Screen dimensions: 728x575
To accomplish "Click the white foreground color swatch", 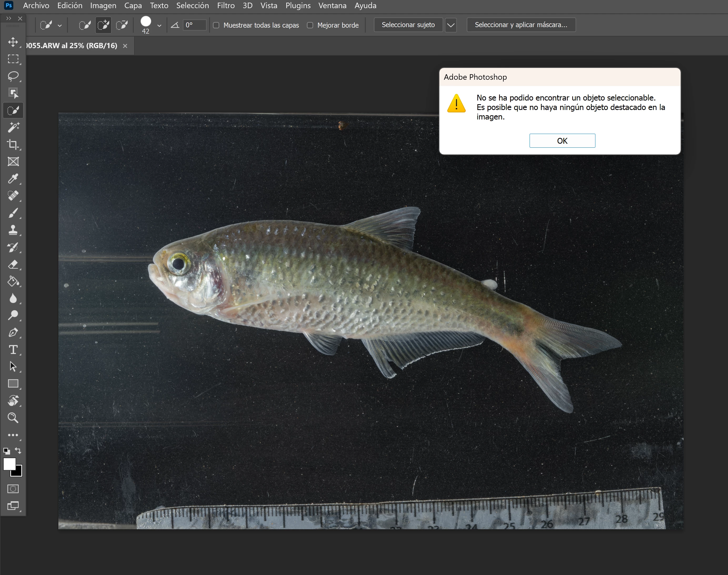I will (9, 464).
